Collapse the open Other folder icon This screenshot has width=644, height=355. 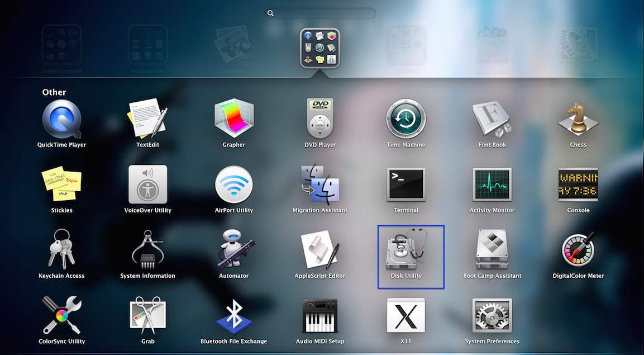(x=320, y=48)
